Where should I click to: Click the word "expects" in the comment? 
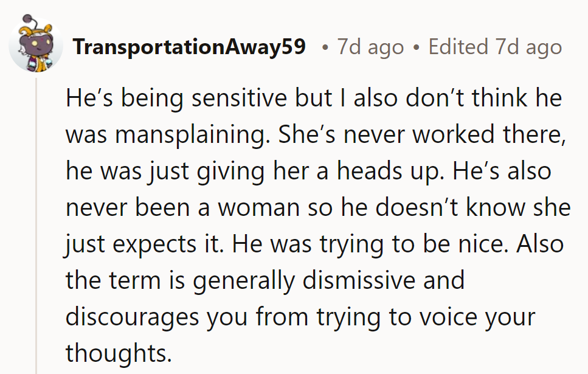pos(154,245)
